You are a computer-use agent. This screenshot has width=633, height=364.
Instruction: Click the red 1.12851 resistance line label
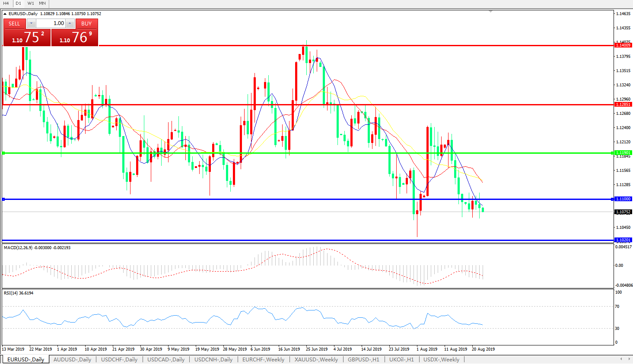(623, 104)
